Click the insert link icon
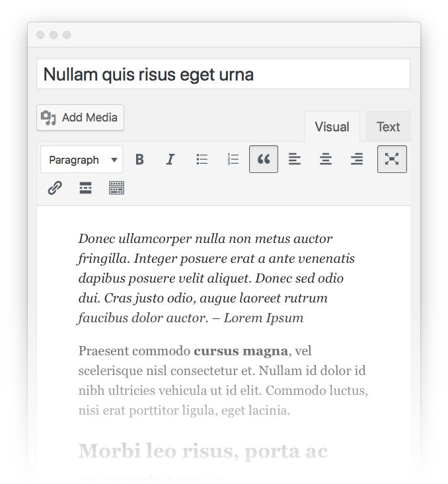 (55, 188)
